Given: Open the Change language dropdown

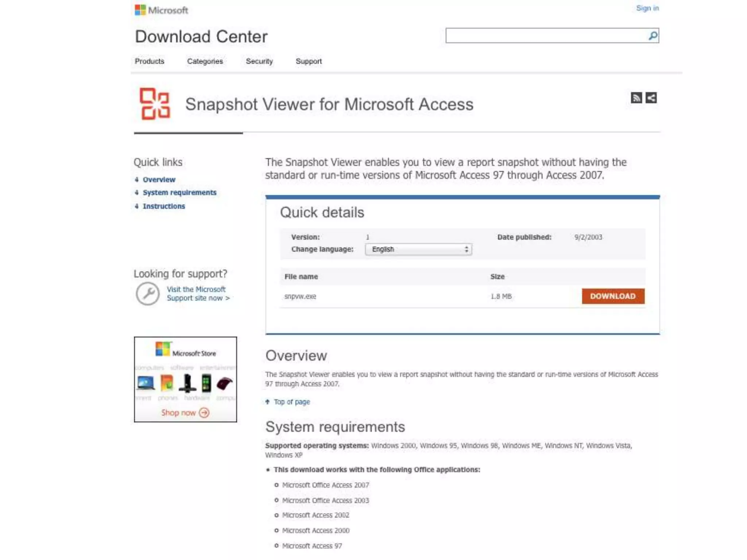Looking at the screenshot, I should (x=418, y=249).
